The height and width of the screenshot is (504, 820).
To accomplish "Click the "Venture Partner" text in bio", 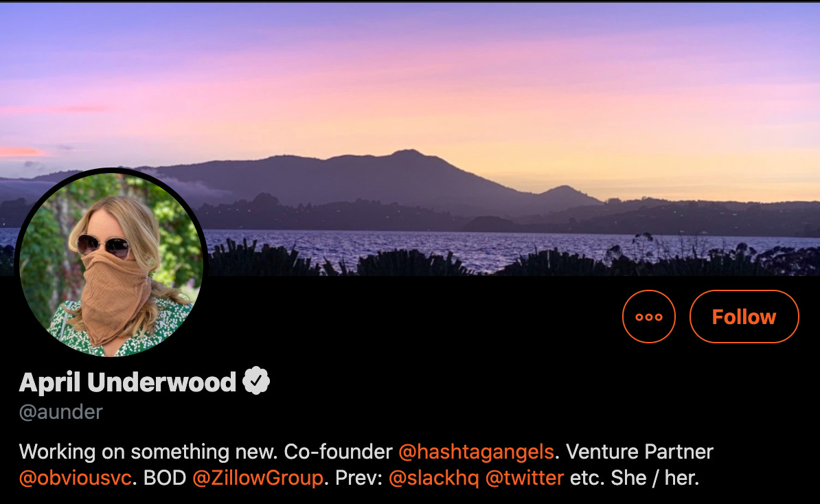I will [639, 452].
